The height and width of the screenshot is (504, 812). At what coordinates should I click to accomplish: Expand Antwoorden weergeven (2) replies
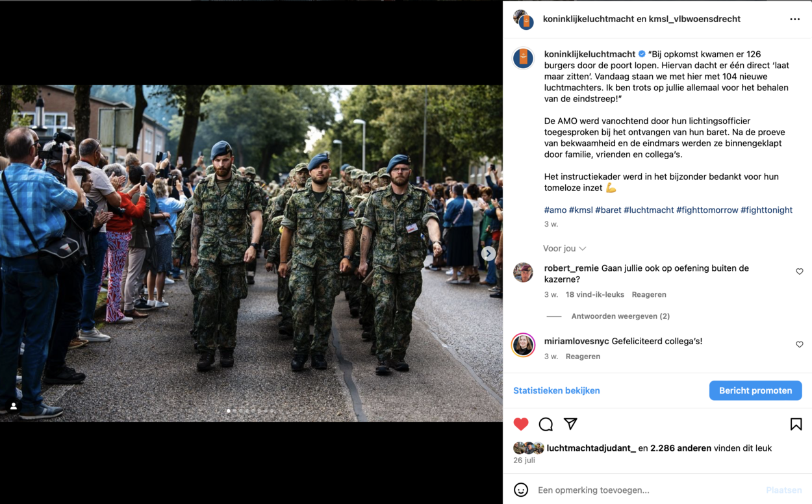[x=620, y=316]
